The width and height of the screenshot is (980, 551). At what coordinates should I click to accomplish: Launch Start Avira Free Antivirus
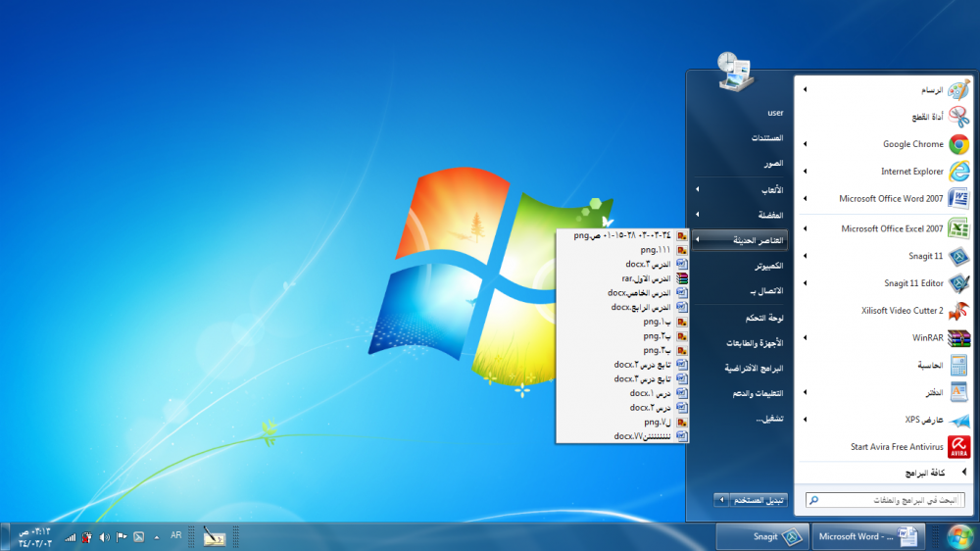click(897, 447)
